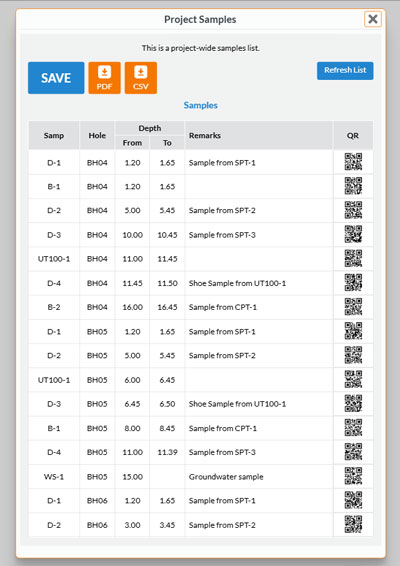This screenshot has width=400, height=566.
Task: Select the BH04 'Shoe Sample from UT100-1' remark
Action: (237, 283)
